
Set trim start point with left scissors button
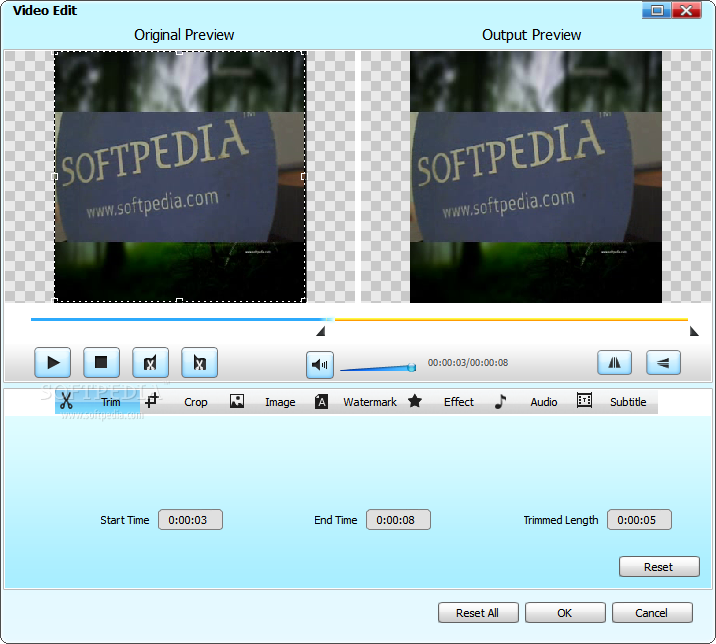(x=150, y=363)
